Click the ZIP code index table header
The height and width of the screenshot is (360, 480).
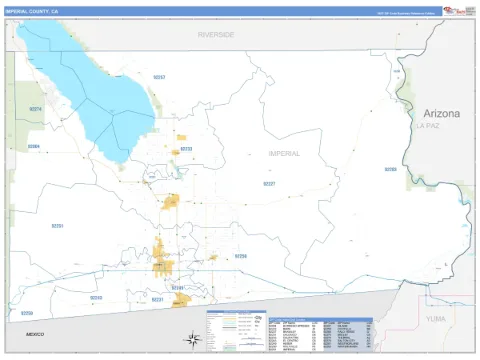pos(321,320)
